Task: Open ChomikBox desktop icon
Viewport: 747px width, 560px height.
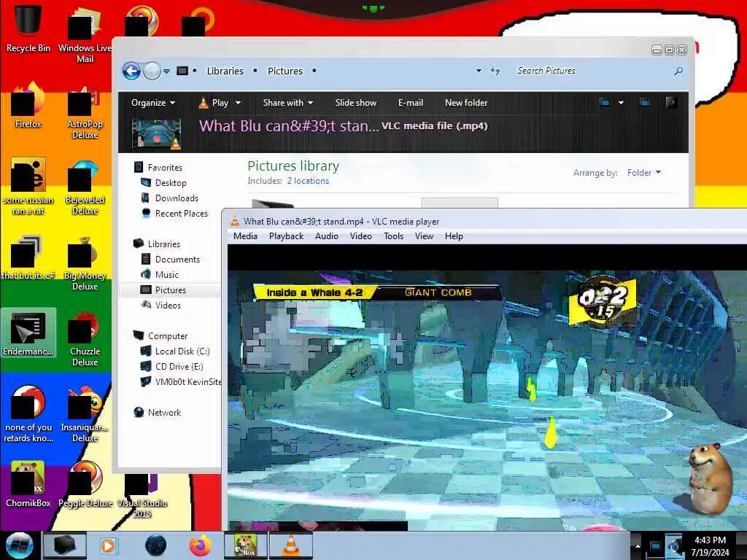Action: point(28,484)
